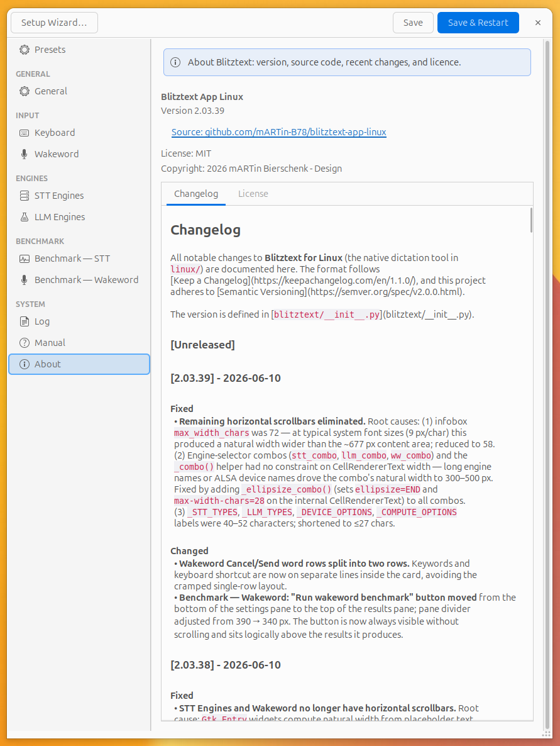This screenshot has height=746, width=560.
Task: Click the info icon in the banner
Action: click(175, 62)
